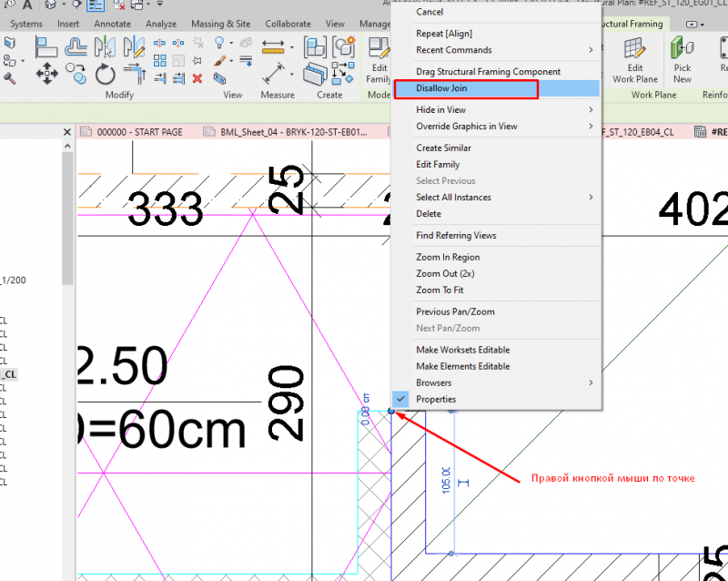This screenshot has height=581, width=728.
Task: Click Zoom To Fit menu entry
Action: click(x=440, y=290)
